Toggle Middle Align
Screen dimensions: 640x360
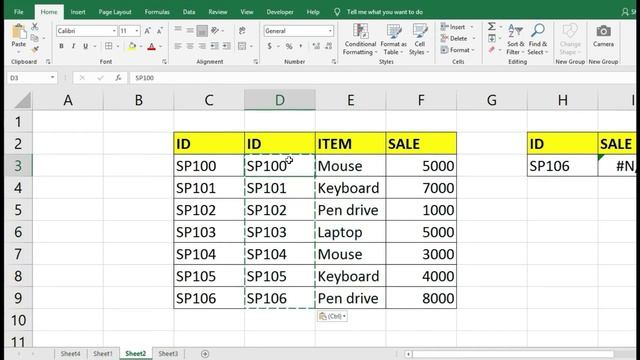190,31
